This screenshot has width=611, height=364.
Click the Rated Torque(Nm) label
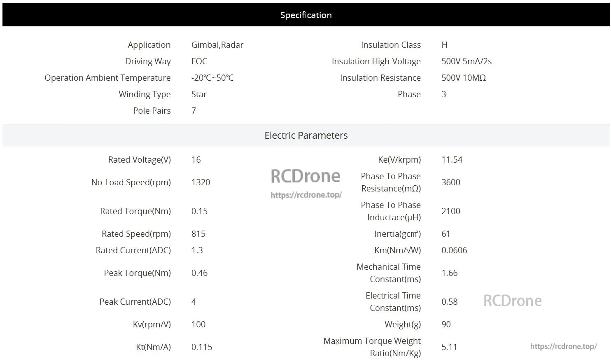pyautogui.click(x=135, y=211)
